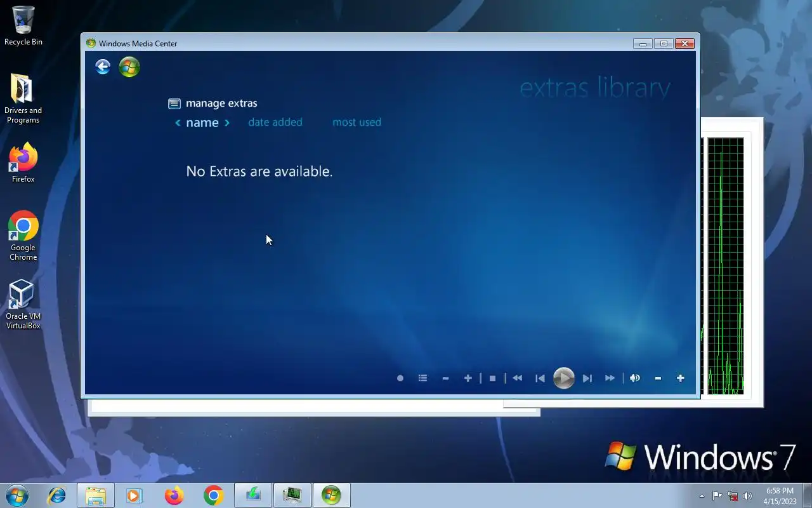
Task: Sort extras by date added
Action: [275, 122]
